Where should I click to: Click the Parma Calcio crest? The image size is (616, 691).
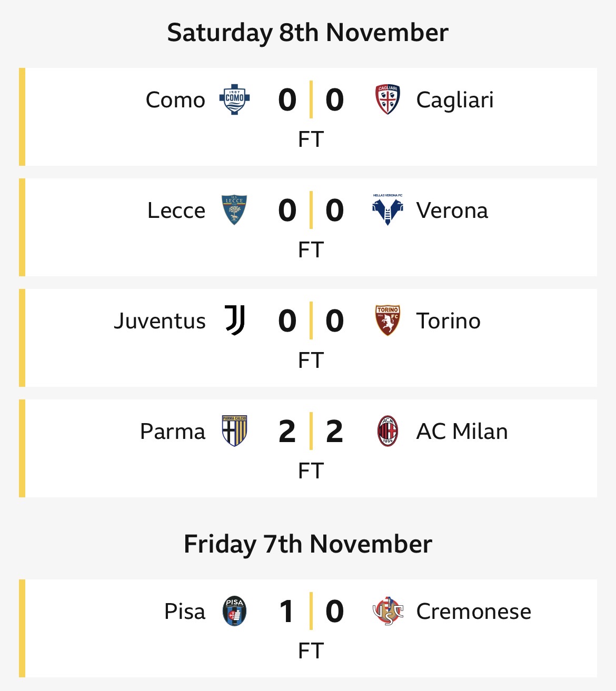coord(234,431)
